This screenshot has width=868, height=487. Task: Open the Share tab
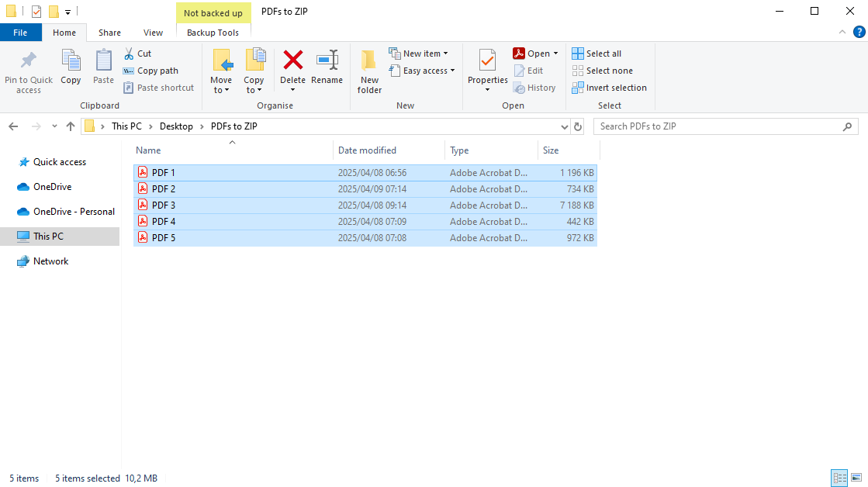(x=109, y=33)
